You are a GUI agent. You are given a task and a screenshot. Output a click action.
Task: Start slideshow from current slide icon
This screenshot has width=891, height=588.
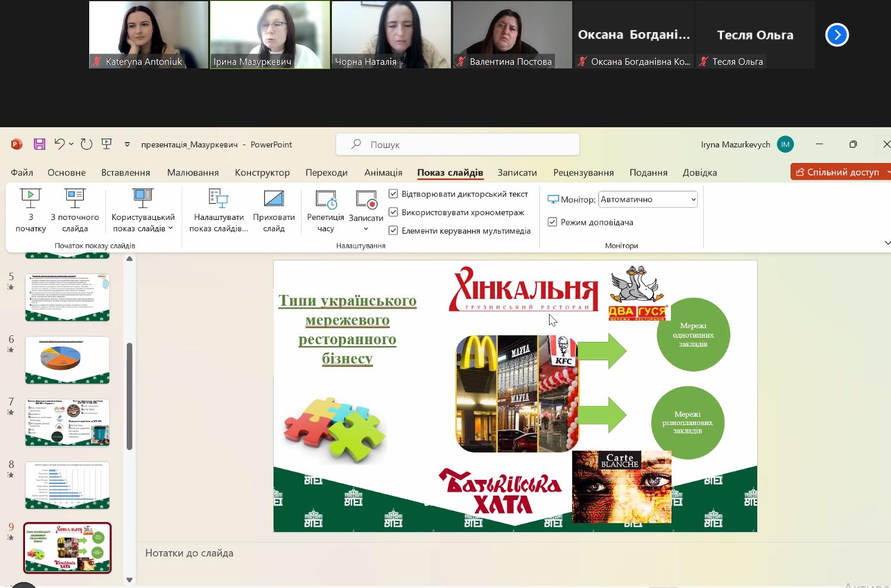coord(75,199)
